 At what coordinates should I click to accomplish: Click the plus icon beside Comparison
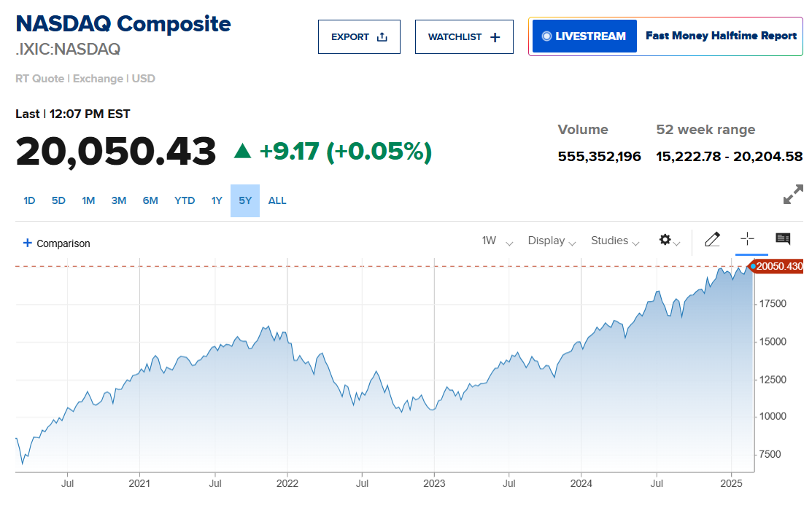tap(28, 243)
